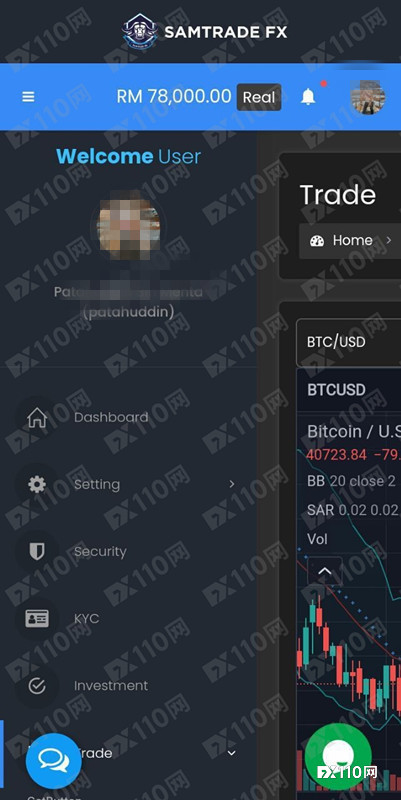
Task: Open the green chat floating button
Action: click(338, 756)
